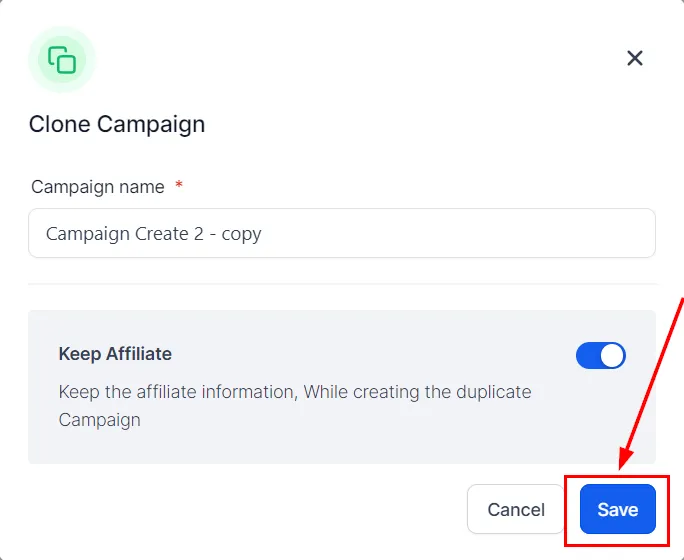Disable keeping affiliate information
Viewport: 684px width, 560px height.
coord(601,355)
